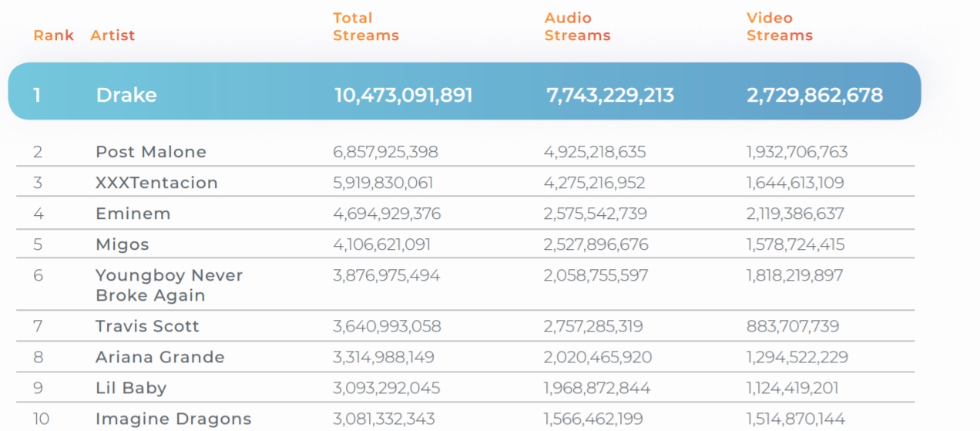Select Drake's total streams figure 10,473,091,891
Viewport: 980px width, 431px height.
403,95
